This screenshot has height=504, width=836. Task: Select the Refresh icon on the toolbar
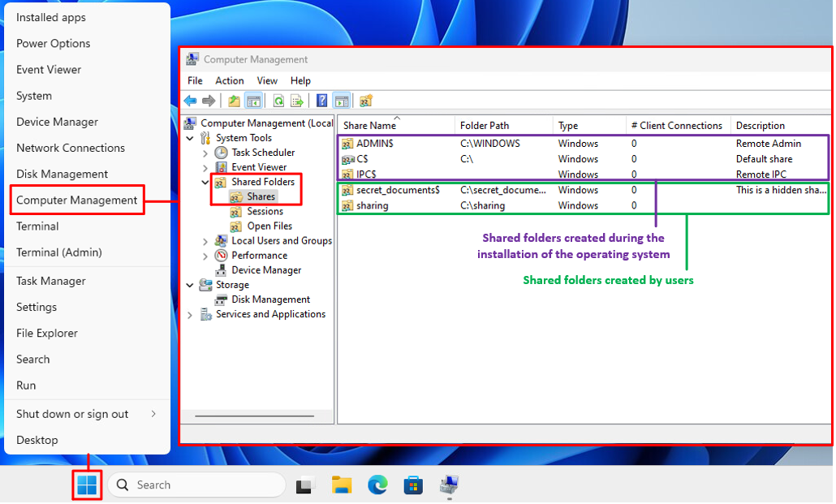tap(278, 100)
